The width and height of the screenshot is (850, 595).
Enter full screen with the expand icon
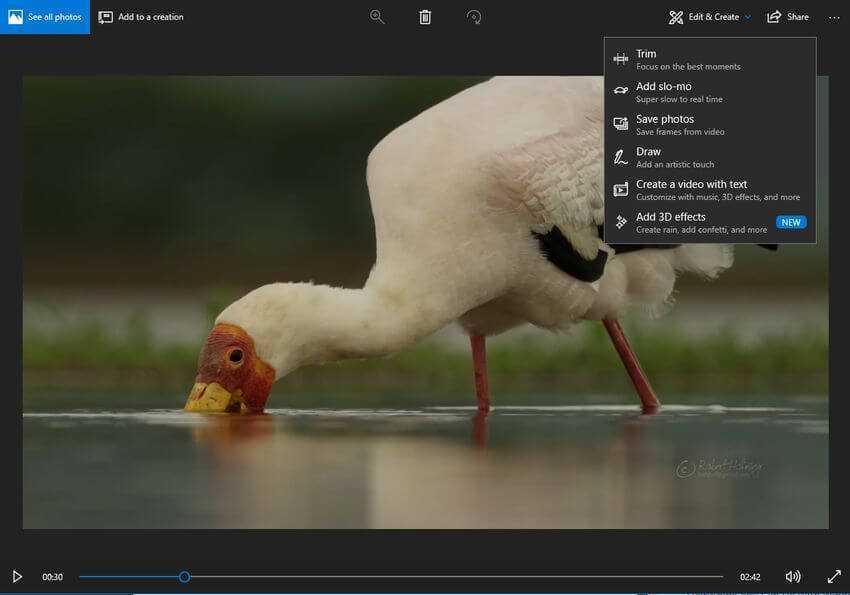[x=834, y=577]
